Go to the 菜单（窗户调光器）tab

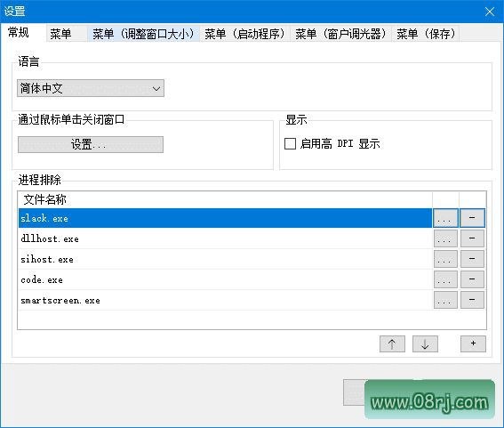[340, 34]
